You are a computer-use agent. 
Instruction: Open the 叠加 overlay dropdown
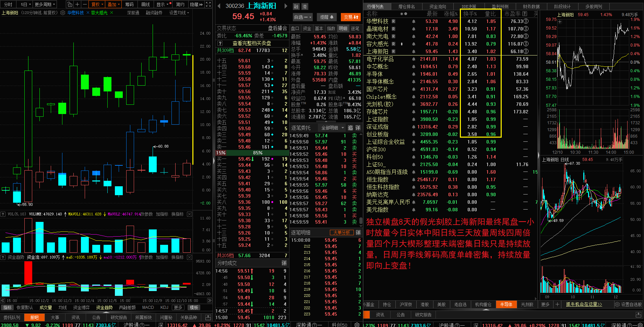[x=114, y=4]
